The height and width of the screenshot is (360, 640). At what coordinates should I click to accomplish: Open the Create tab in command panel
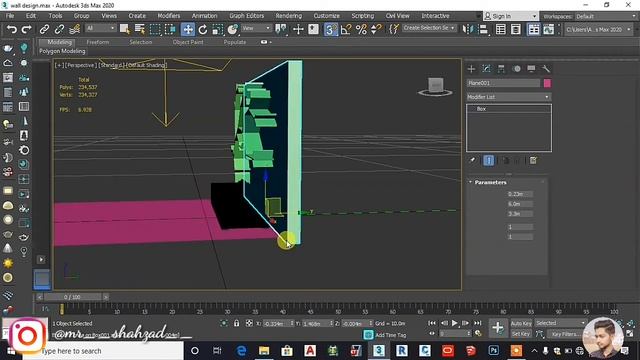pyautogui.click(x=471, y=69)
